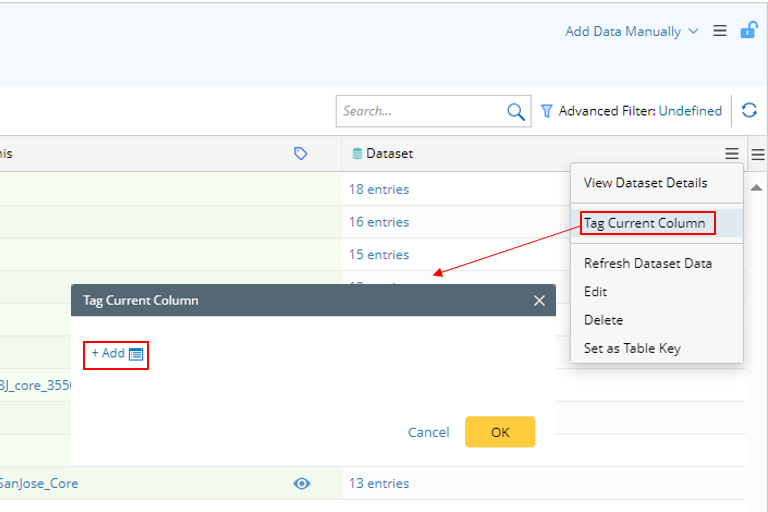Click the Dataset column header label
Image resolution: width=768 pixels, height=512 pixels.
pos(389,154)
